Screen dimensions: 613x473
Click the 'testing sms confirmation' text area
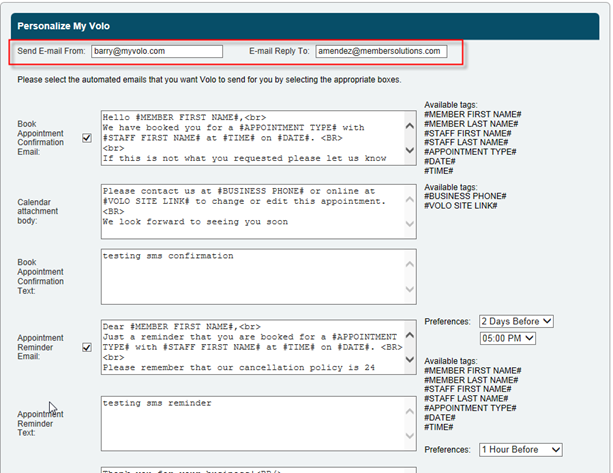[250, 276]
